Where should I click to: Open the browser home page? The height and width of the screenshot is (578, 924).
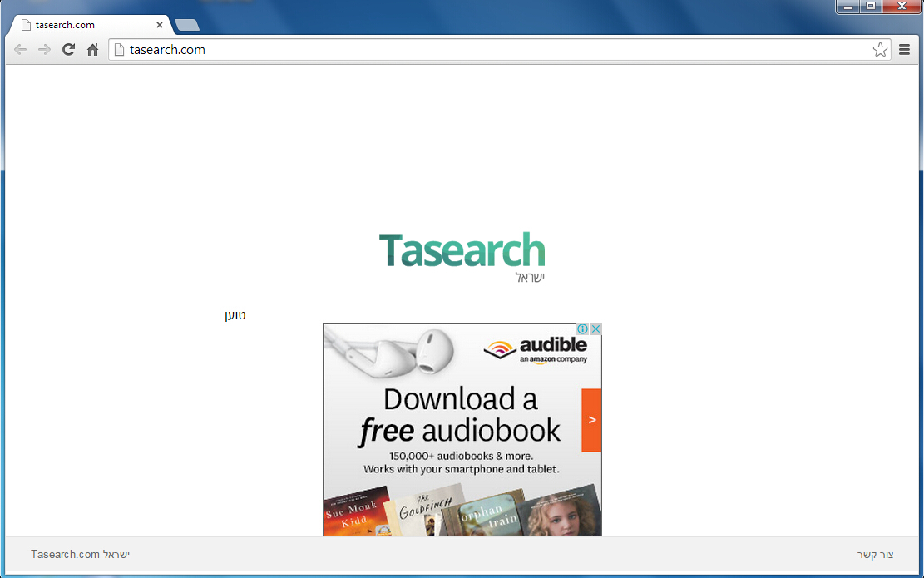pyautogui.click(x=92, y=50)
